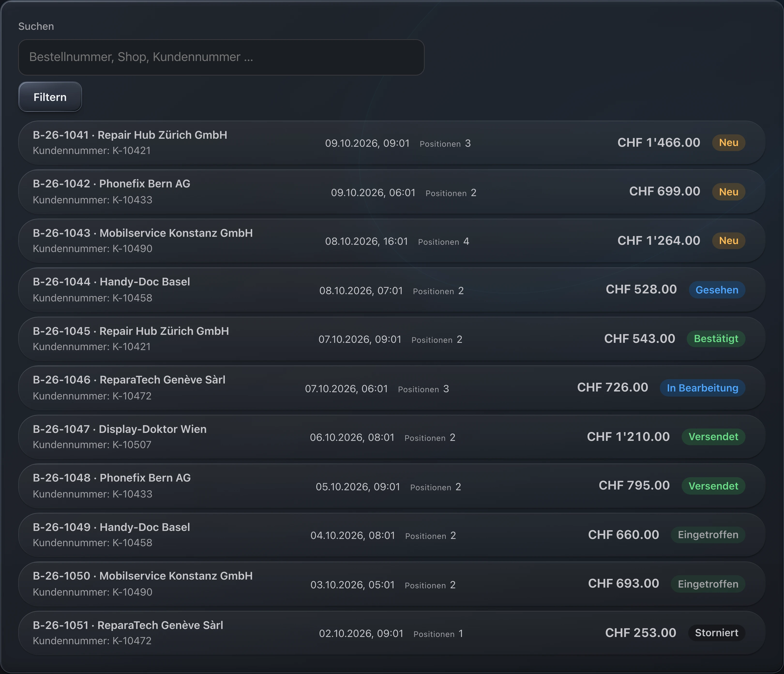This screenshot has height=674, width=784.
Task: Open order B-26-1044 Handy-Doc Basel
Action: pyautogui.click(x=392, y=290)
